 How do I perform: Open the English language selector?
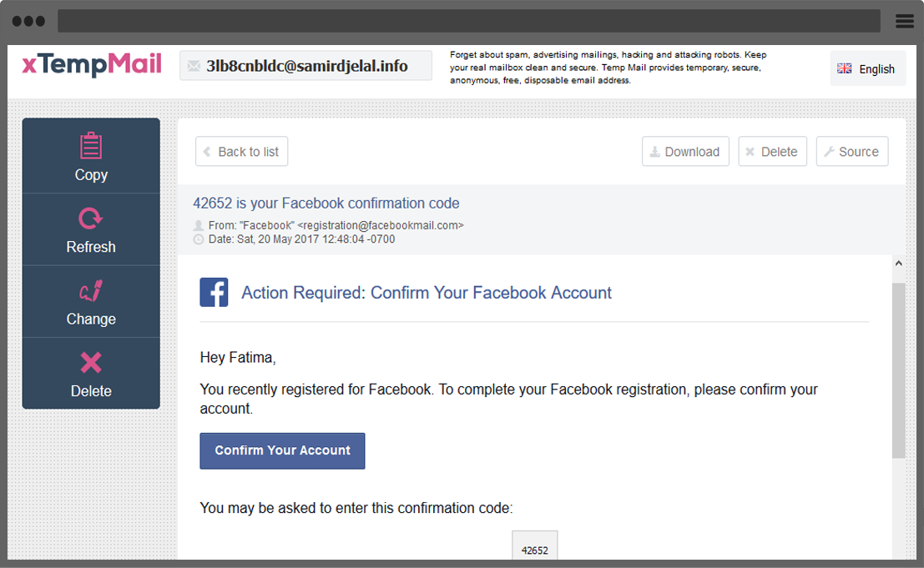[x=866, y=68]
